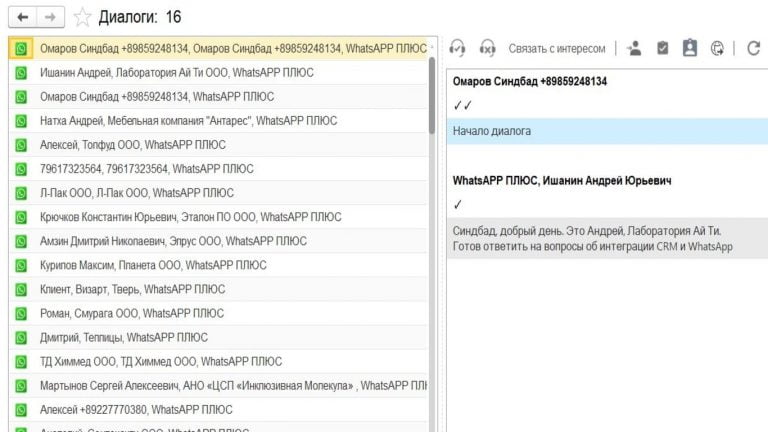Image resolution: width=768 pixels, height=432 pixels.
Task: Add Диалоги to favorites with star icon
Action: [82, 18]
